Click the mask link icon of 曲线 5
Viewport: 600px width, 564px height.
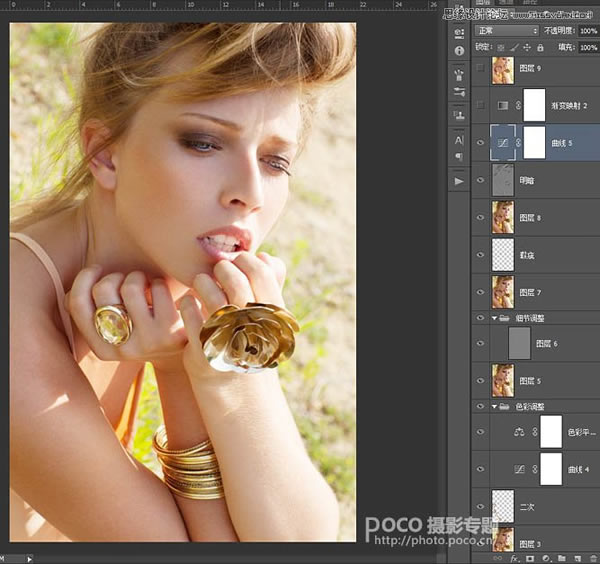518,143
